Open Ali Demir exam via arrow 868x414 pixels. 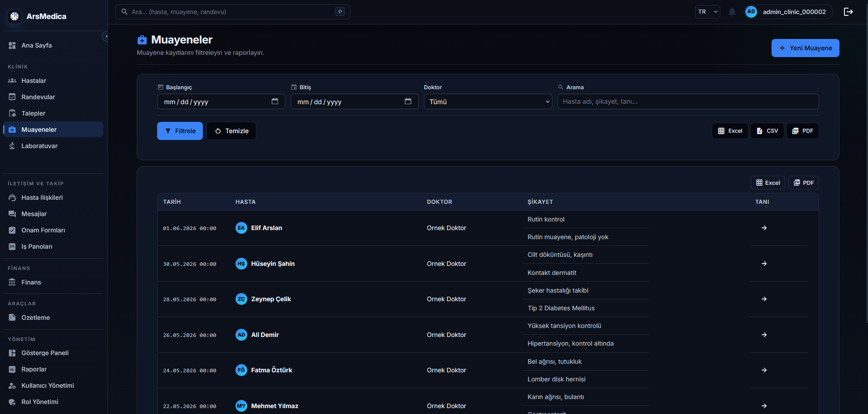click(764, 335)
